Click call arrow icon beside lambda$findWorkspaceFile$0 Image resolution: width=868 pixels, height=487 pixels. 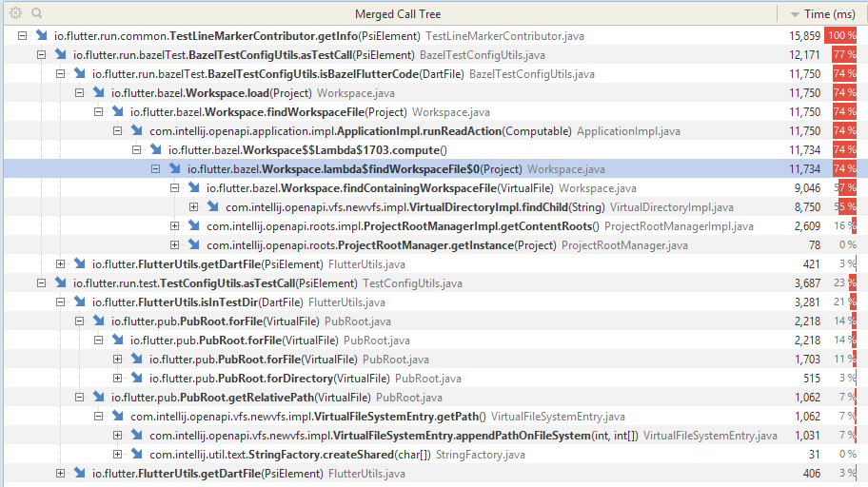[x=175, y=168]
